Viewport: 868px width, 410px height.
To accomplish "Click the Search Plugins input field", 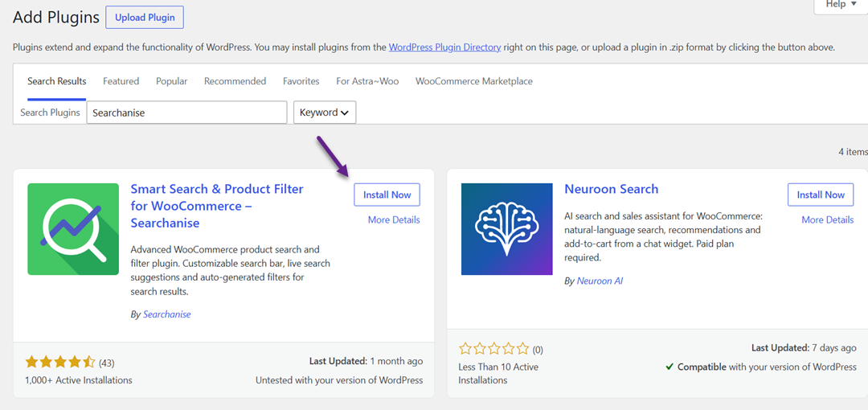I will [187, 113].
